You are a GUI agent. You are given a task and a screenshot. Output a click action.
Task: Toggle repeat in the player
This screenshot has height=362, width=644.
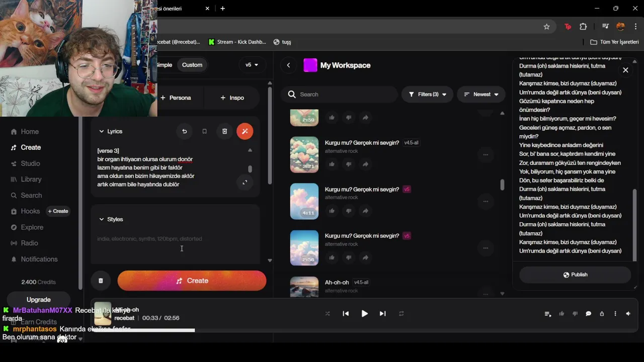click(401, 314)
